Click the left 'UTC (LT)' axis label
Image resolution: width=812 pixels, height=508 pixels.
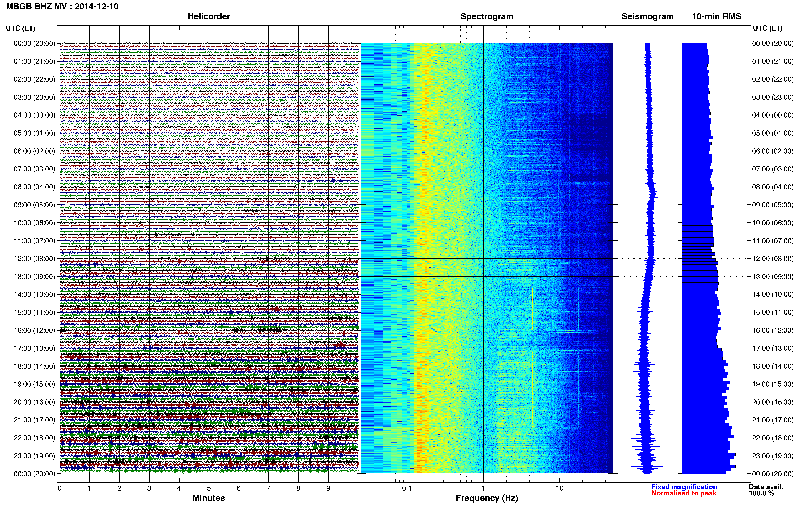coord(21,28)
